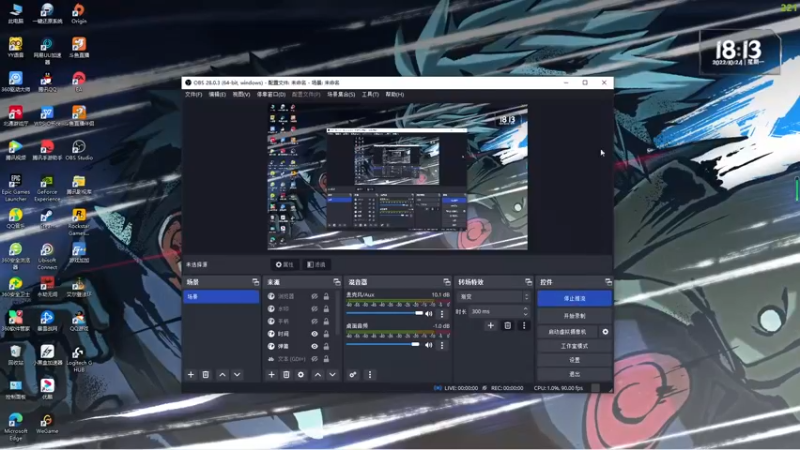This screenshot has width=800, height=450.
Task: Open the transition type dropdown 渐变
Action: pyautogui.click(x=494, y=296)
